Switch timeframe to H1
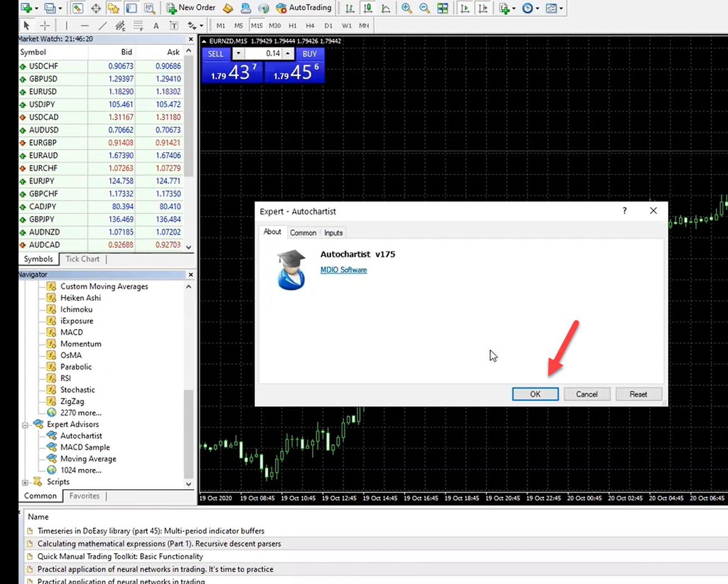728x584 pixels. pyautogui.click(x=293, y=25)
